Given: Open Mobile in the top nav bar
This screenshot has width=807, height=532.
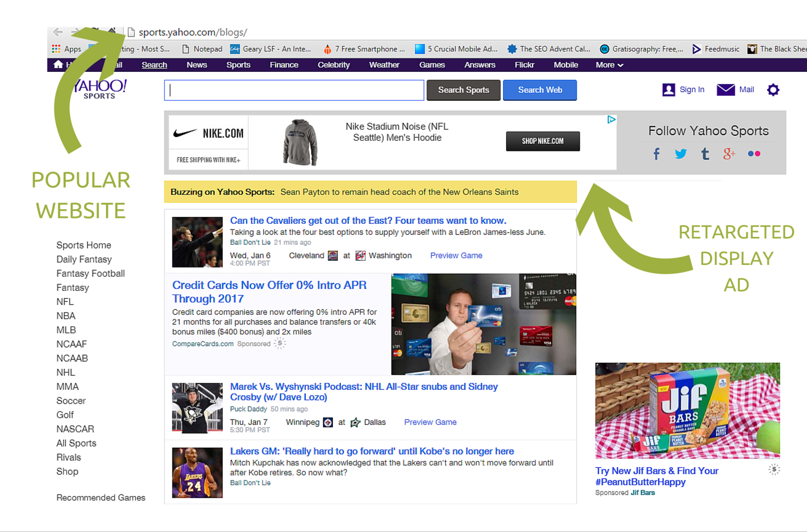Looking at the screenshot, I should coord(566,65).
